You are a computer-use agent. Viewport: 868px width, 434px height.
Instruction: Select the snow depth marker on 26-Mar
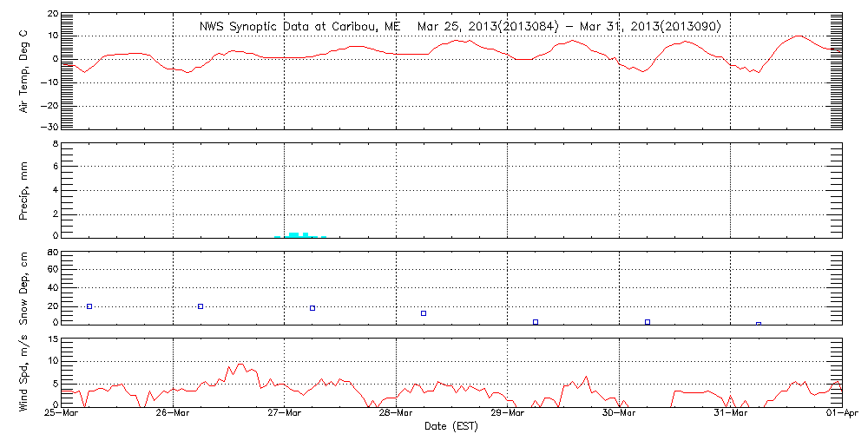click(x=201, y=306)
